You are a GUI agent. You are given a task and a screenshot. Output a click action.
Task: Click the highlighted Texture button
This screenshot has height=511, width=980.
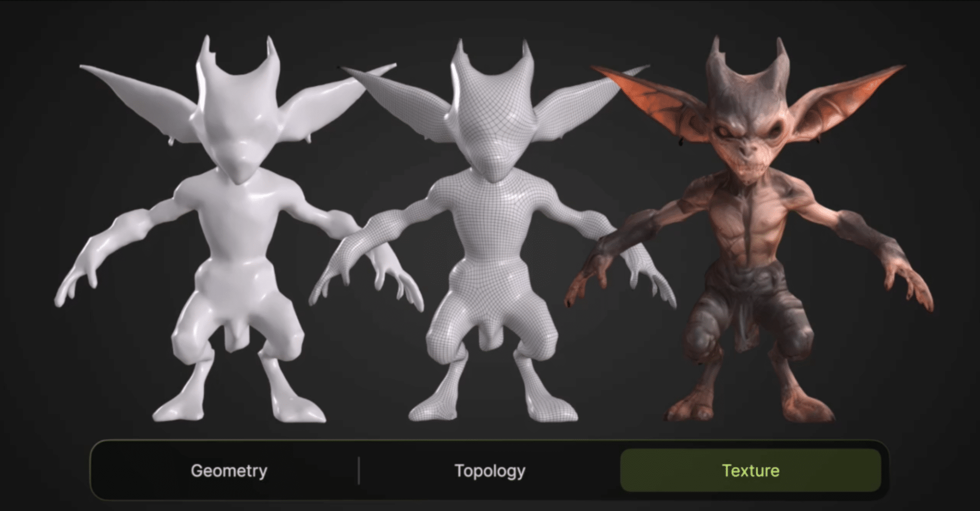click(x=750, y=470)
